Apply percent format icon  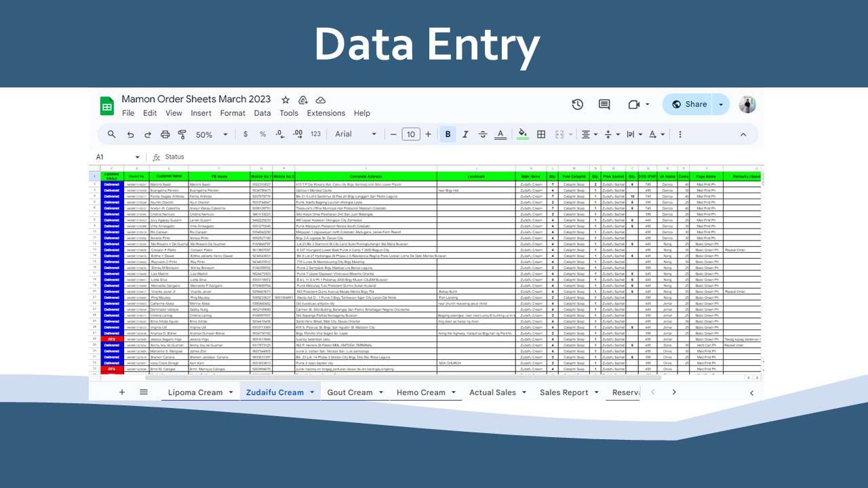pos(262,134)
